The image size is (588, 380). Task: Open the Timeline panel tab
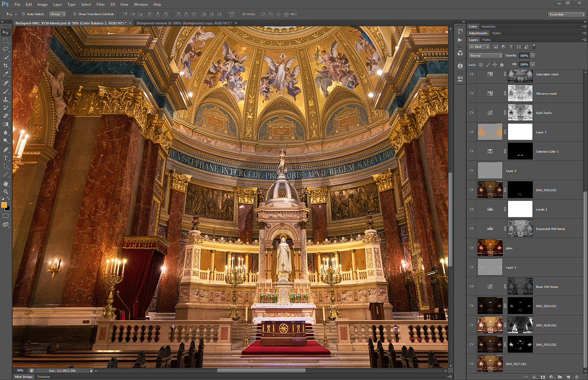(x=43, y=377)
